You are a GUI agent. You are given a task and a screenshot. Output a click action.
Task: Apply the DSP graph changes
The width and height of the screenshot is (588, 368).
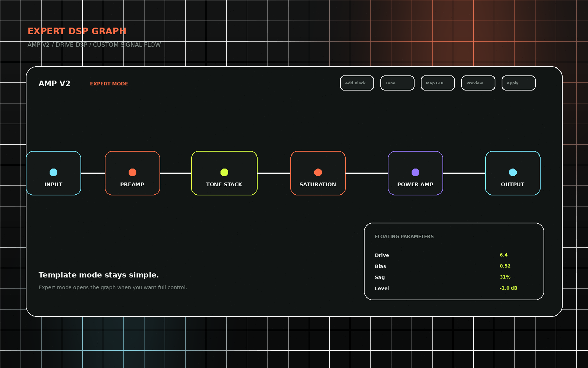[519, 83]
